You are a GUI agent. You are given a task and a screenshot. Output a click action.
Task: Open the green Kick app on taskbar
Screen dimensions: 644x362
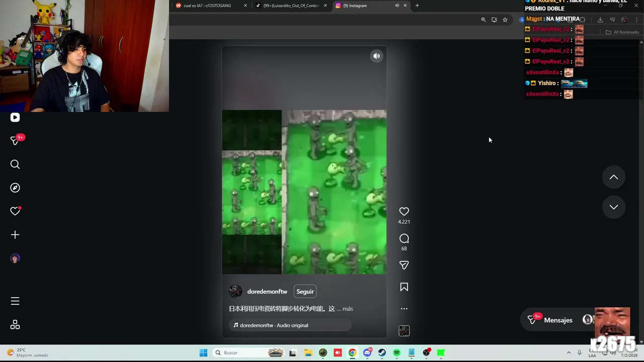coord(441,353)
